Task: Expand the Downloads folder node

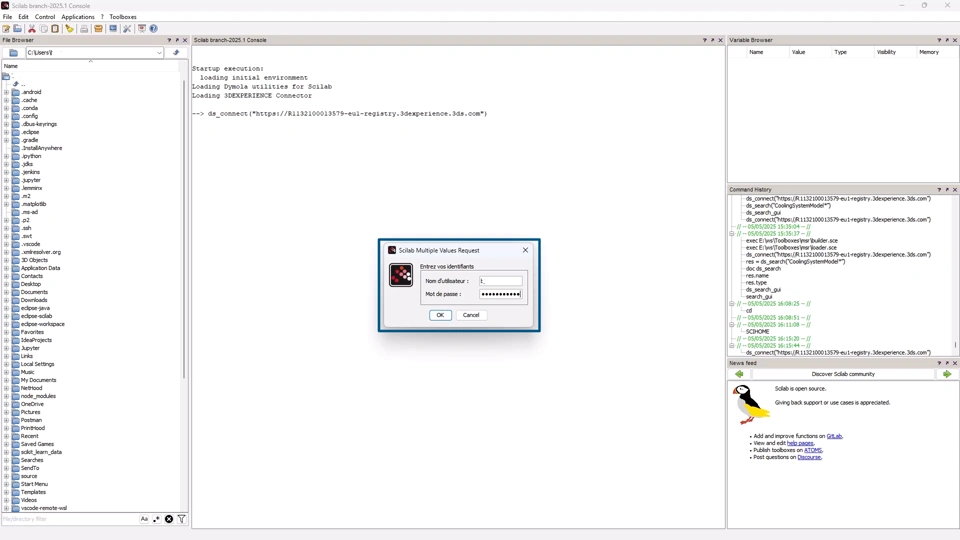Action: 7,301
